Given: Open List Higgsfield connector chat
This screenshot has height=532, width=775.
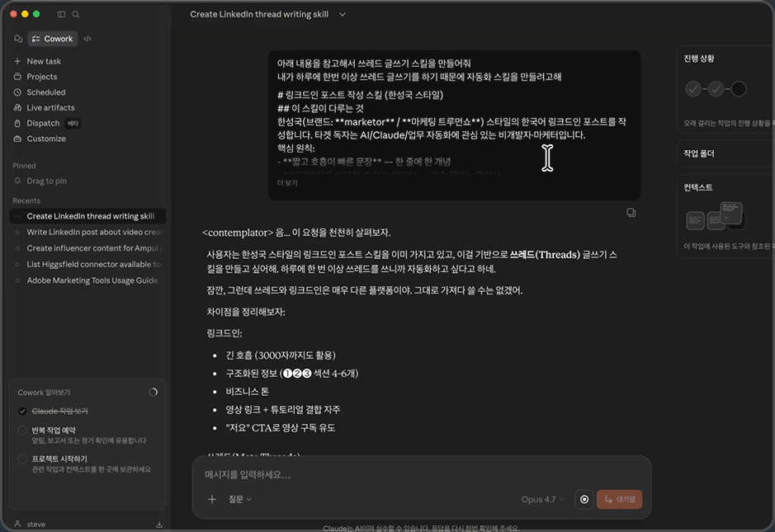Looking at the screenshot, I should pyautogui.click(x=87, y=264).
